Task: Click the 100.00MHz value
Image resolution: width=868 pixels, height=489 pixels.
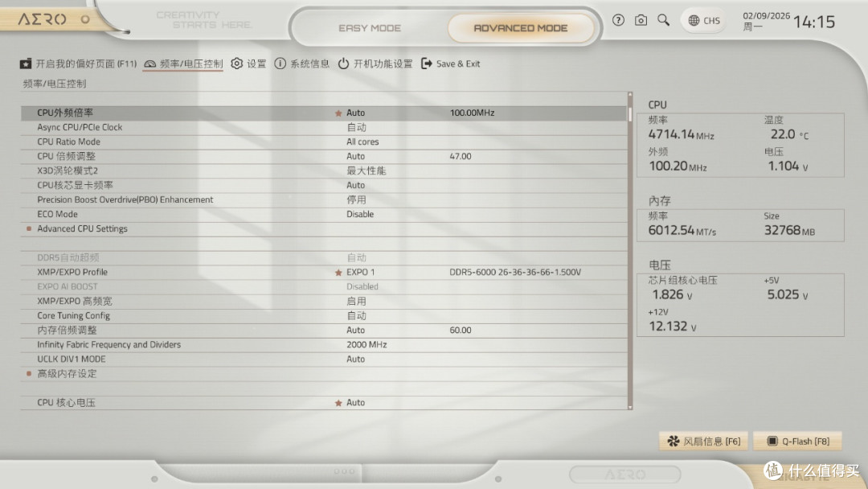Action: point(473,113)
